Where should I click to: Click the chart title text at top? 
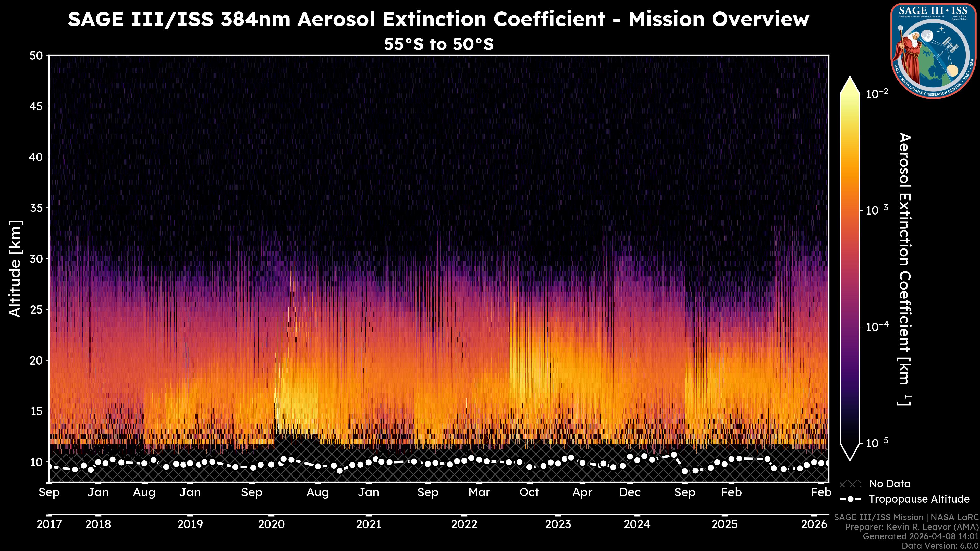[x=438, y=19]
